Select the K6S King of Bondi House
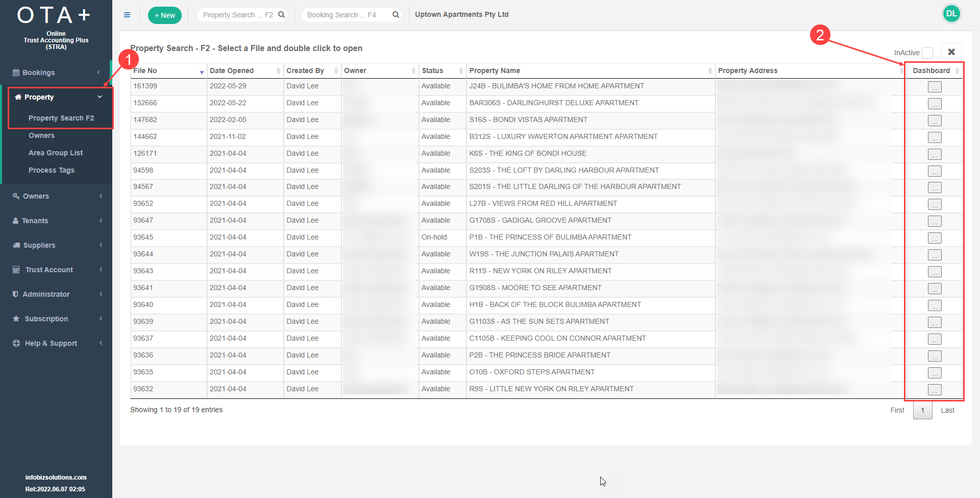 (528, 153)
